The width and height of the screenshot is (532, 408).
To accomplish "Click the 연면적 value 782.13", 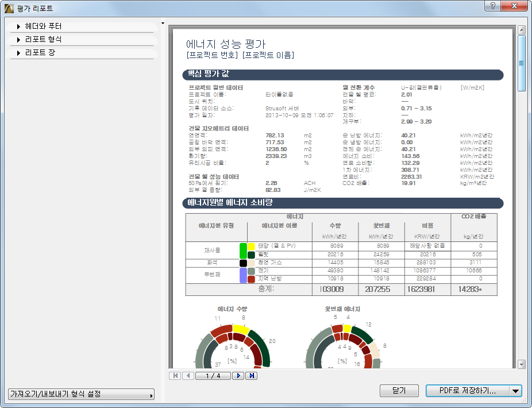I will (x=275, y=136).
